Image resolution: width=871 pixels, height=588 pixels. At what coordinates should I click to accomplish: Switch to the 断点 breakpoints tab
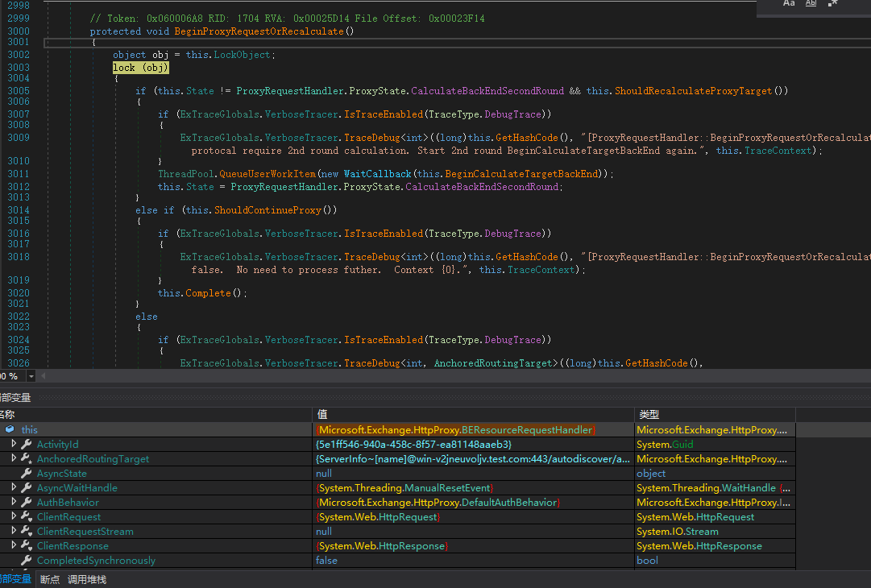coord(50,579)
